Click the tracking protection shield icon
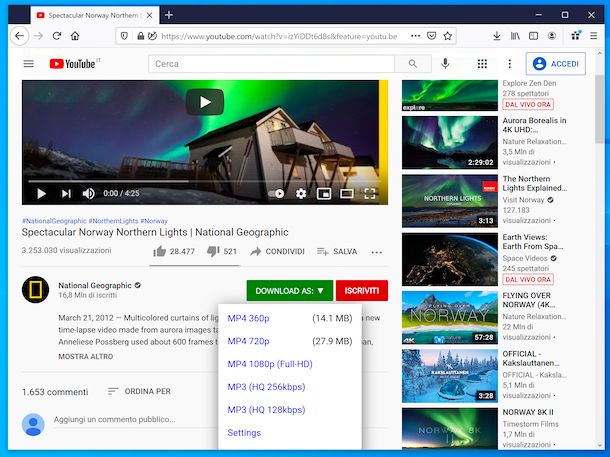 124,36
